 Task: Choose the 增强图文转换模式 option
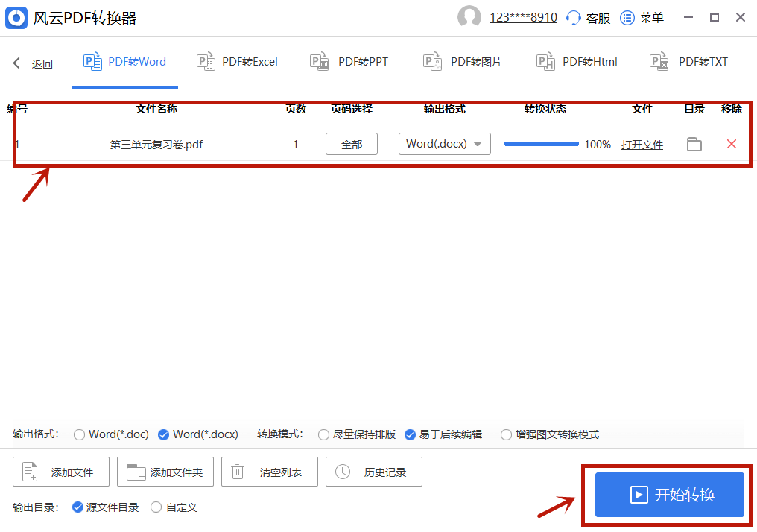click(x=506, y=435)
